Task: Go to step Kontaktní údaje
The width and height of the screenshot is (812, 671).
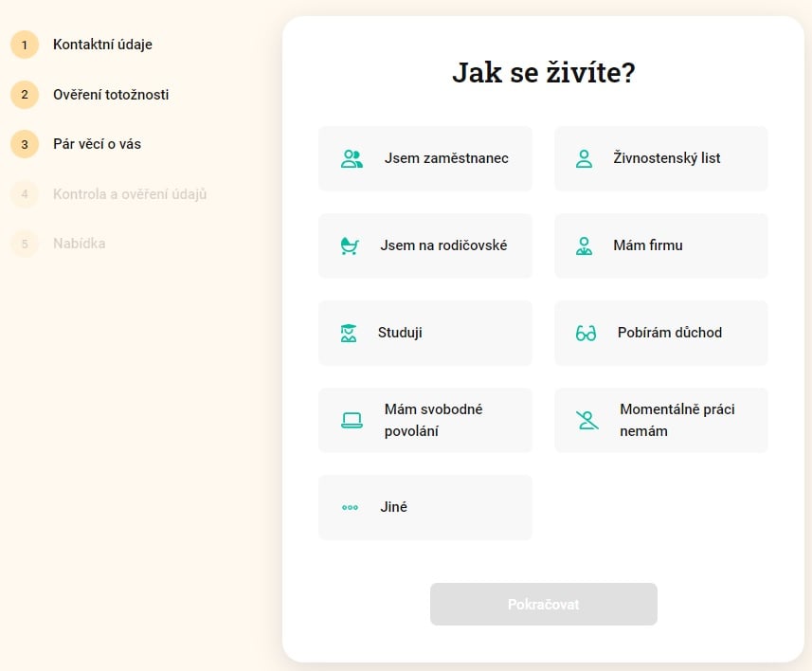Action: [102, 45]
